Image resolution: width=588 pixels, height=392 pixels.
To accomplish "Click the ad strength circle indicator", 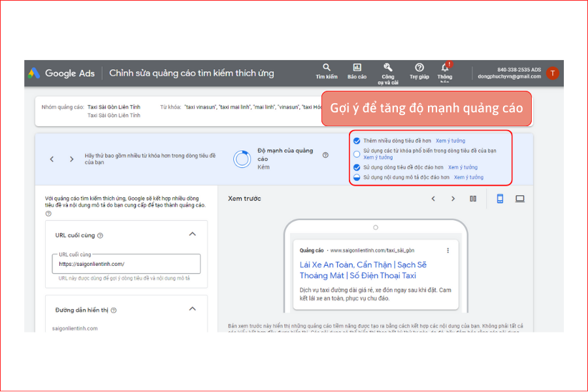I will (x=242, y=159).
